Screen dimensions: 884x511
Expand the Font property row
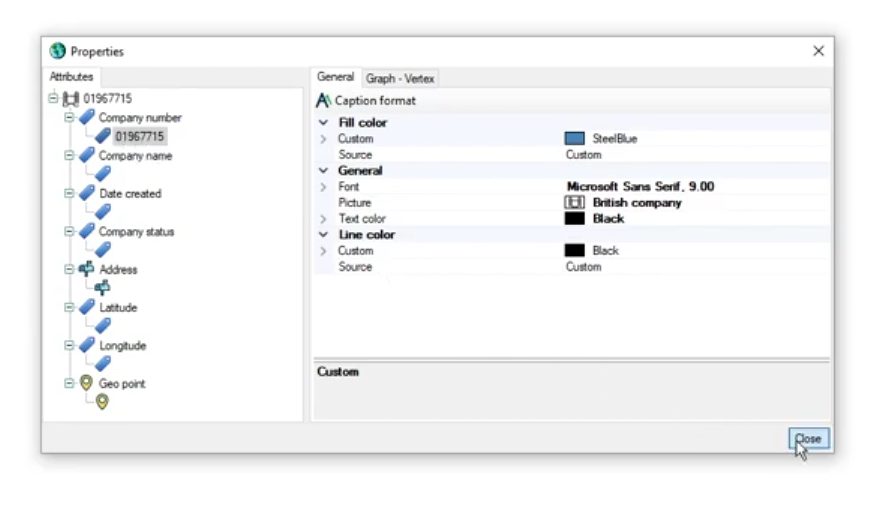pos(323,187)
